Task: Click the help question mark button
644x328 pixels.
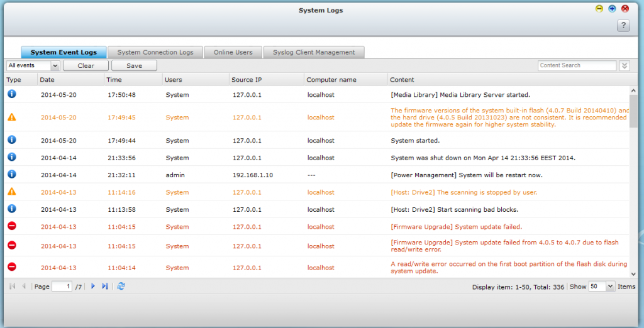Action: click(623, 25)
